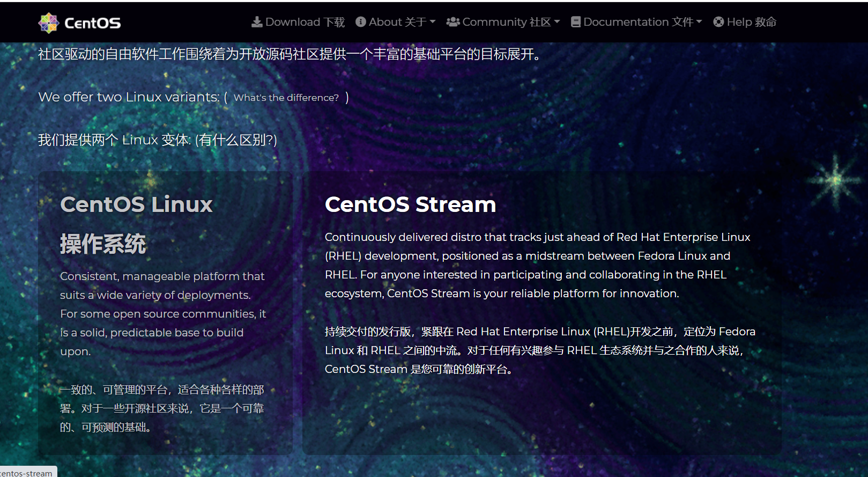The image size is (868, 477).
Task: Select the CentOS Stream card heading
Action: pos(411,204)
